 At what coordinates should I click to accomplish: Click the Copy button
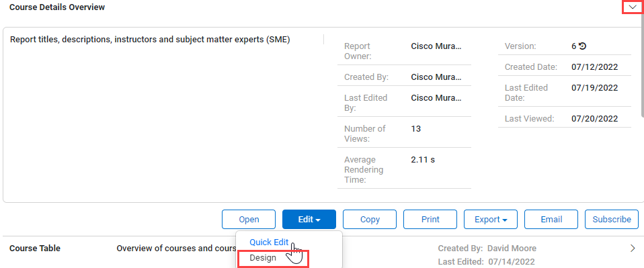370,219
